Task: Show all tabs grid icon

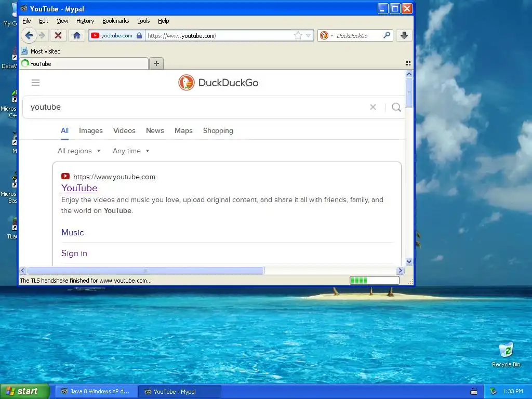Action: pyautogui.click(x=408, y=63)
